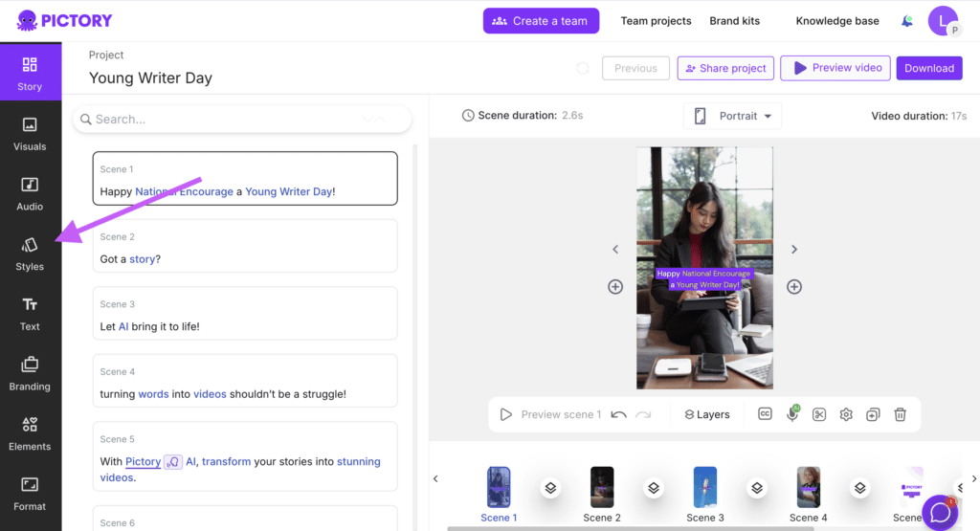
Task: Play Preview scene 1
Action: click(x=550, y=414)
